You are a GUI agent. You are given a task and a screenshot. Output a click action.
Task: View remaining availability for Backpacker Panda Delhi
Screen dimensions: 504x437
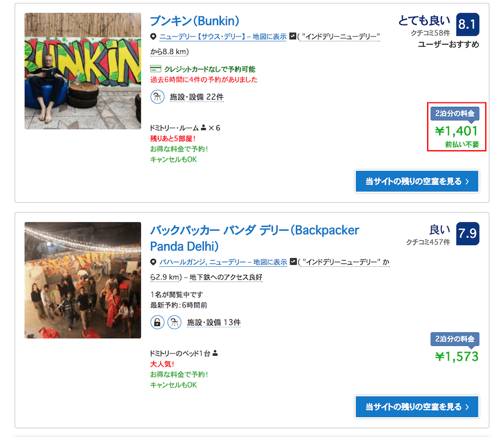click(x=417, y=407)
